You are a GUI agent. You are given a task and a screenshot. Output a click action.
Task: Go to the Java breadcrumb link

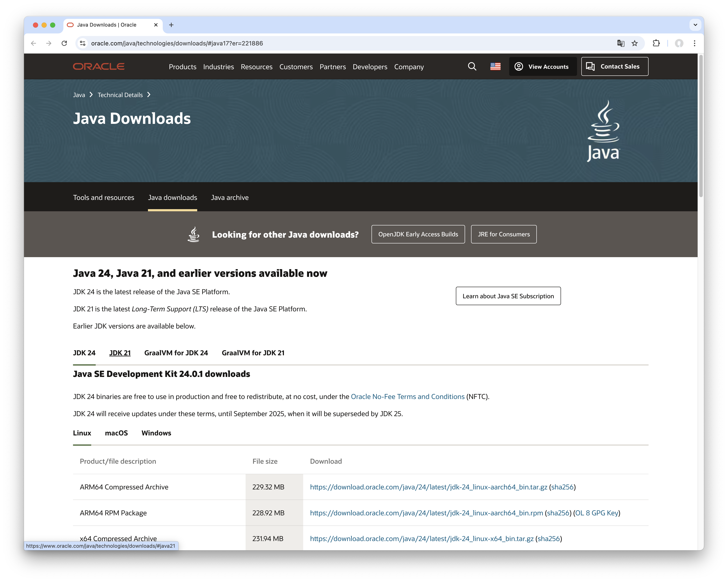[79, 95]
